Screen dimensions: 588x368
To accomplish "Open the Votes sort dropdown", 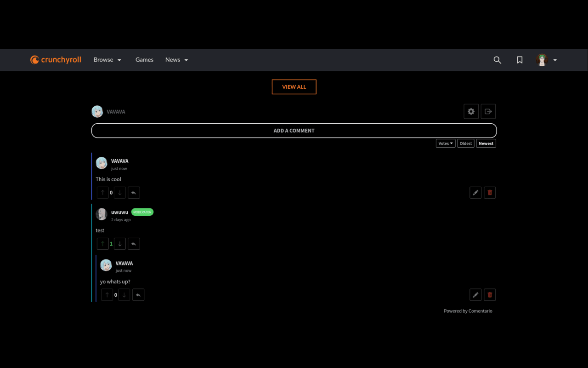I will click(446, 144).
